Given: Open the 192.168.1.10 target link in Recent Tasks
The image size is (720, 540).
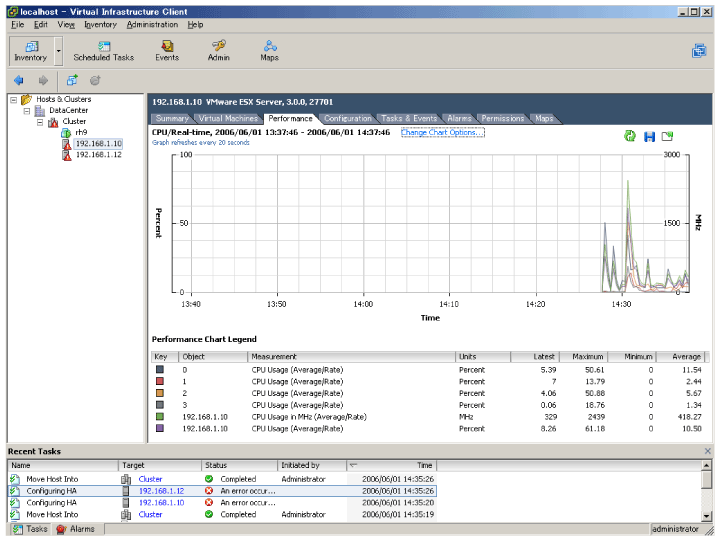Looking at the screenshot, I should coord(161,503).
